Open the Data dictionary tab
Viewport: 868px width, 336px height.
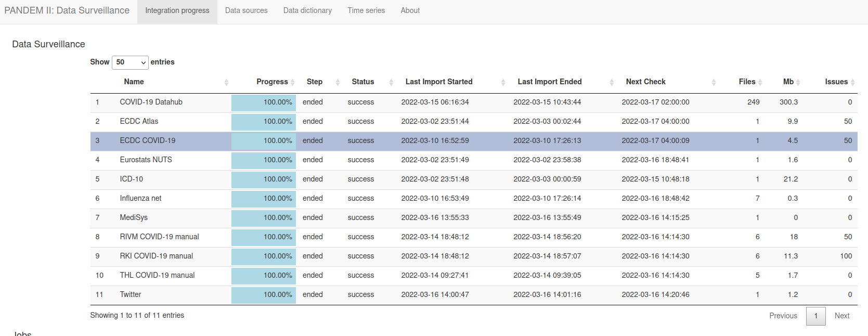point(307,10)
